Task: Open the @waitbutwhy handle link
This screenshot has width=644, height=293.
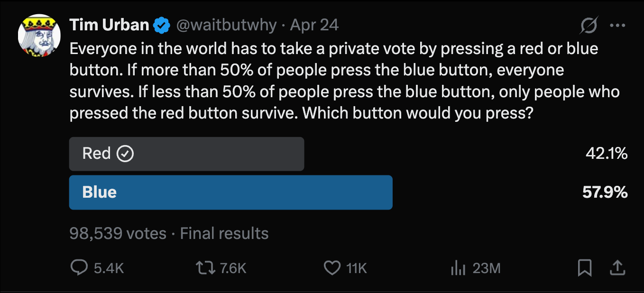Action: [x=226, y=25]
